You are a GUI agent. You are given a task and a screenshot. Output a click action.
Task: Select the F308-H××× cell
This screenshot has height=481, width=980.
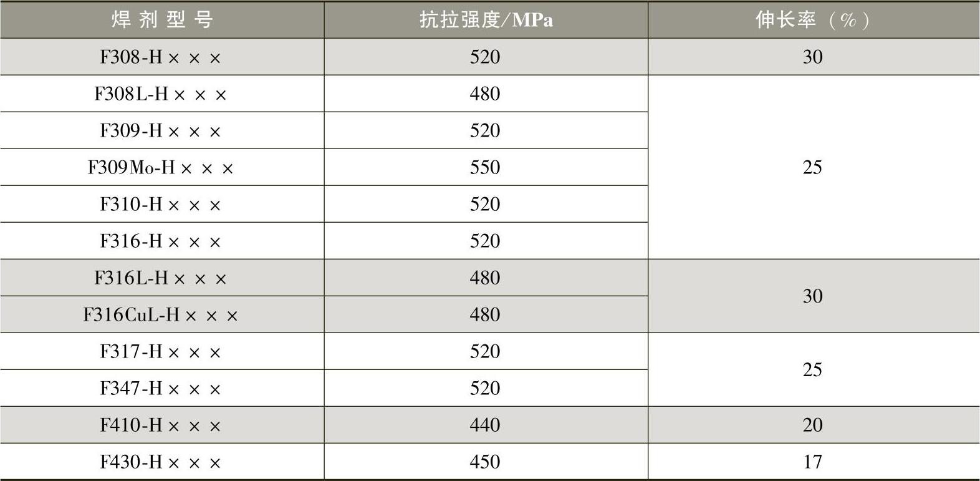point(161,57)
